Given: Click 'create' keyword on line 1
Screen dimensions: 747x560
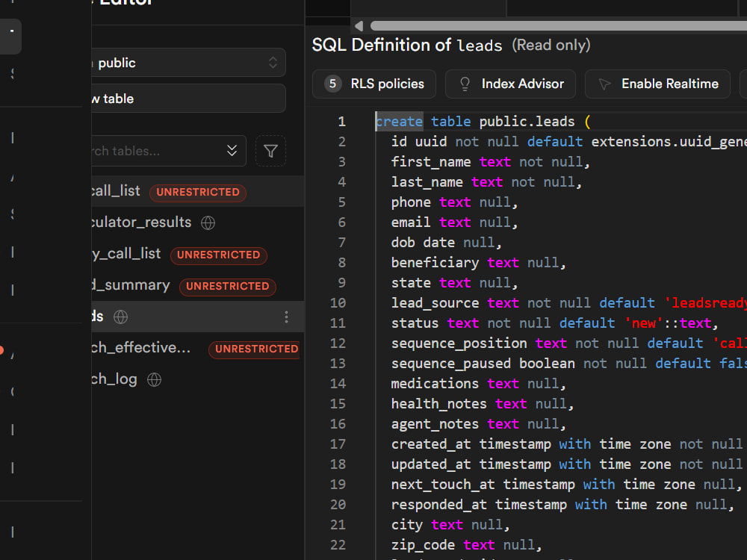Looking at the screenshot, I should click(x=399, y=122).
